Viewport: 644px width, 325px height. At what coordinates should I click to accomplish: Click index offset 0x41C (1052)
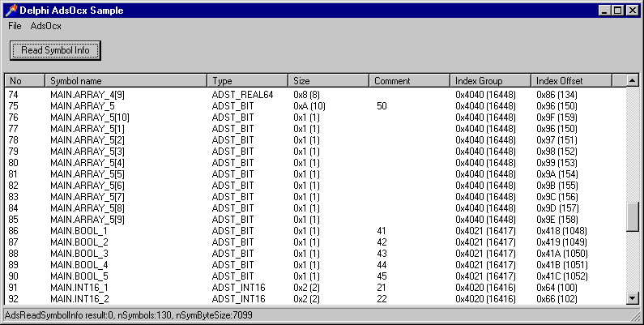click(x=562, y=276)
